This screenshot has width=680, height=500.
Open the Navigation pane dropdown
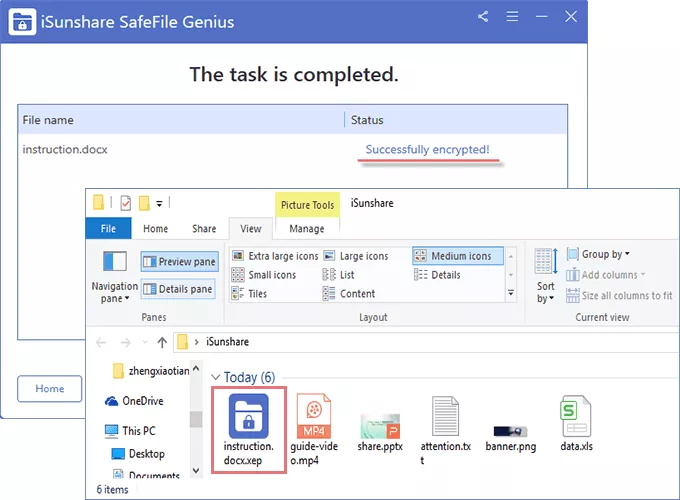pyautogui.click(x=114, y=293)
